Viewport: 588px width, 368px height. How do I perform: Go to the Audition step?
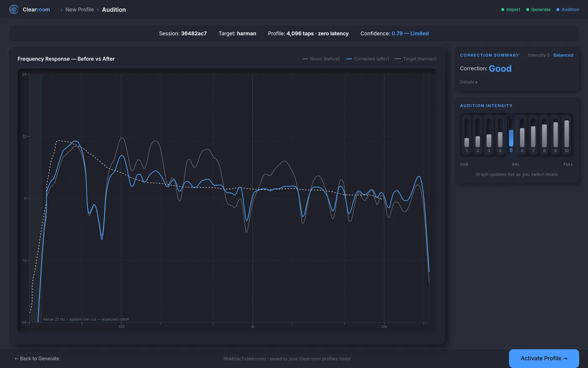point(567,10)
